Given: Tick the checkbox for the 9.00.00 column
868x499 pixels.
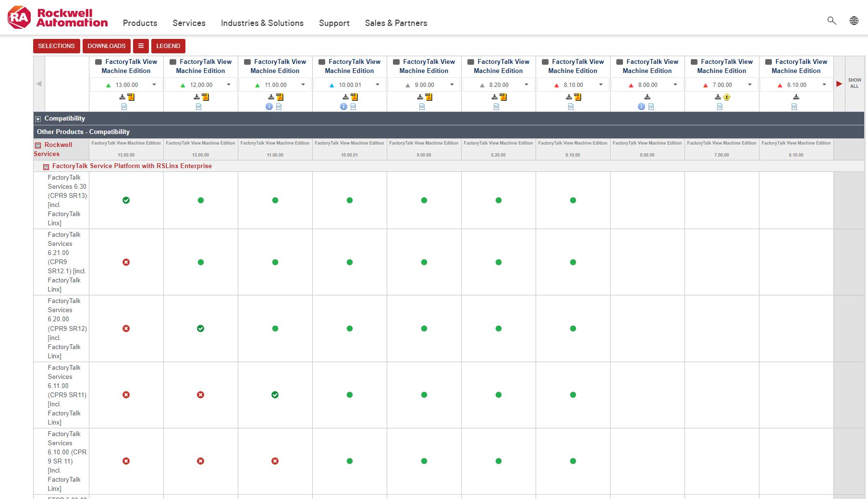Looking at the screenshot, I should tap(396, 62).
